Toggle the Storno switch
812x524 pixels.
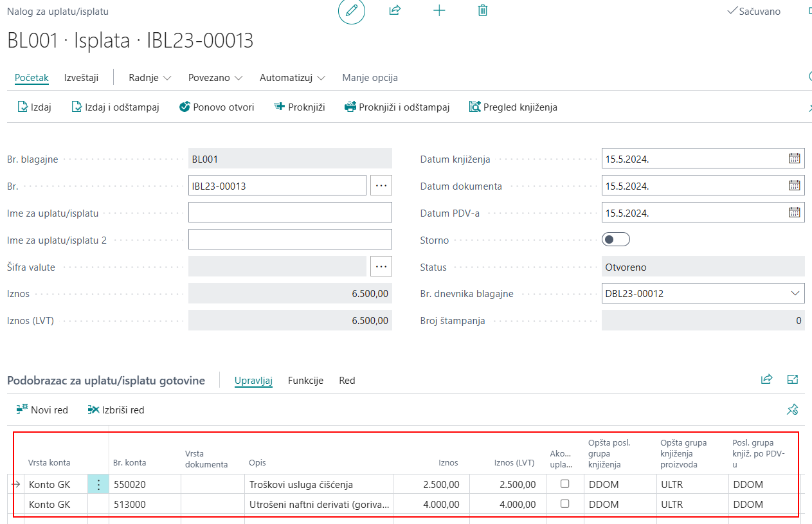616,239
